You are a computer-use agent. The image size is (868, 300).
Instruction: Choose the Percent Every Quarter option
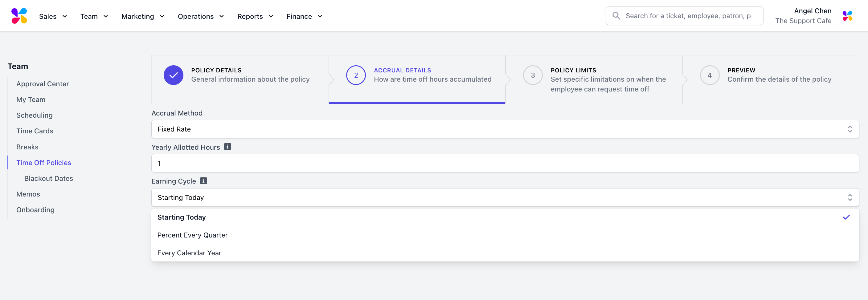click(505, 235)
